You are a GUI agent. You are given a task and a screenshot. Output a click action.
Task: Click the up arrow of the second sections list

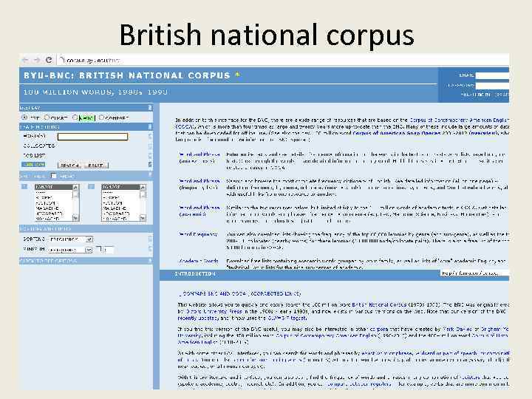click(143, 187)
